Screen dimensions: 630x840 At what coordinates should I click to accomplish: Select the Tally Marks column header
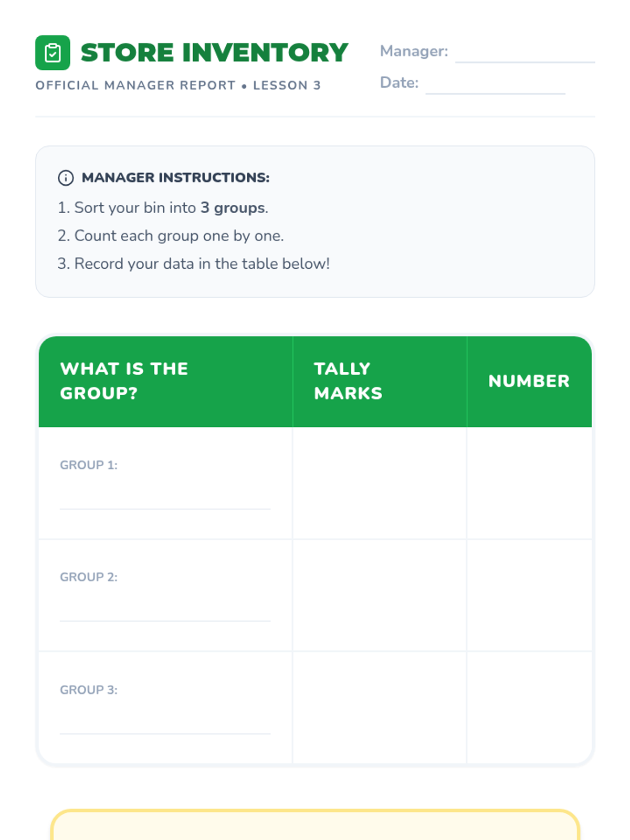(348, 381)
